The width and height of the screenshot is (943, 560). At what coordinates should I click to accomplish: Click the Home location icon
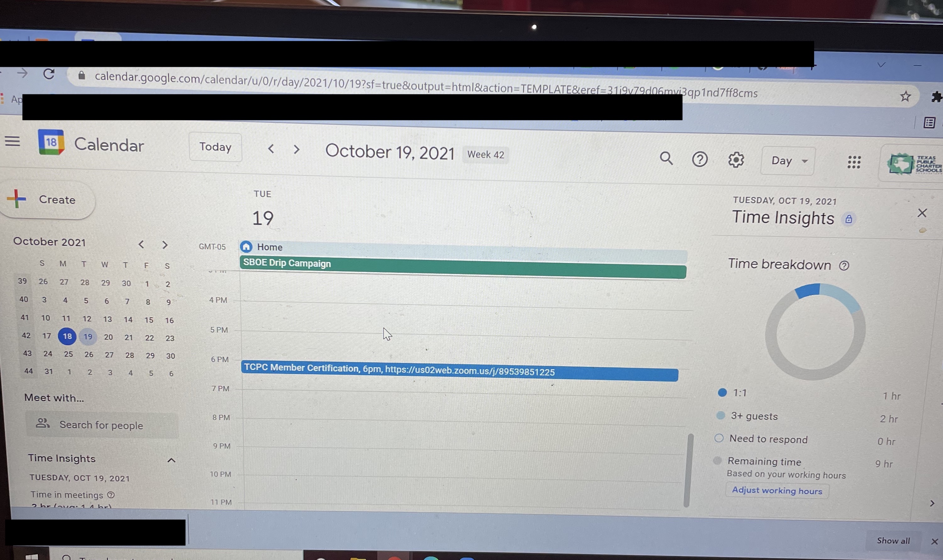point(247,247)
